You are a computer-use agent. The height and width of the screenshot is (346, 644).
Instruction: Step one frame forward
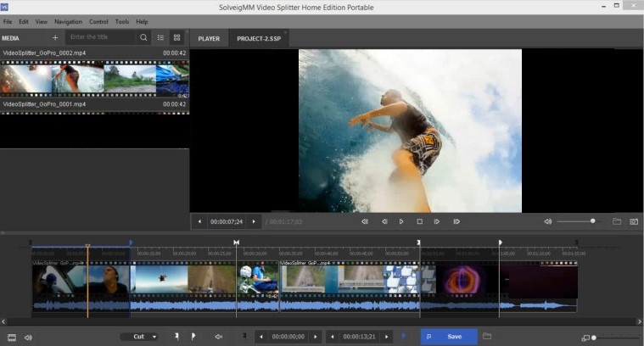(x=437, y=221)
